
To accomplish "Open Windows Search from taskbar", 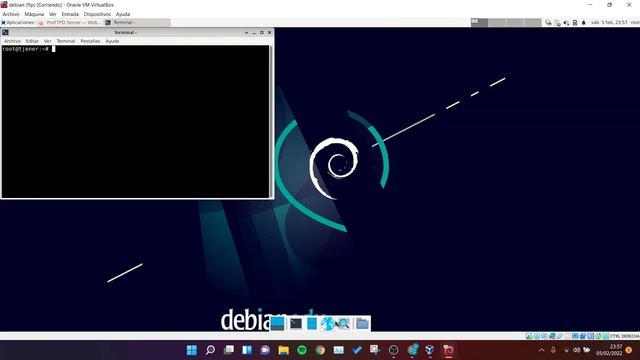I will [x=210, y=350].
